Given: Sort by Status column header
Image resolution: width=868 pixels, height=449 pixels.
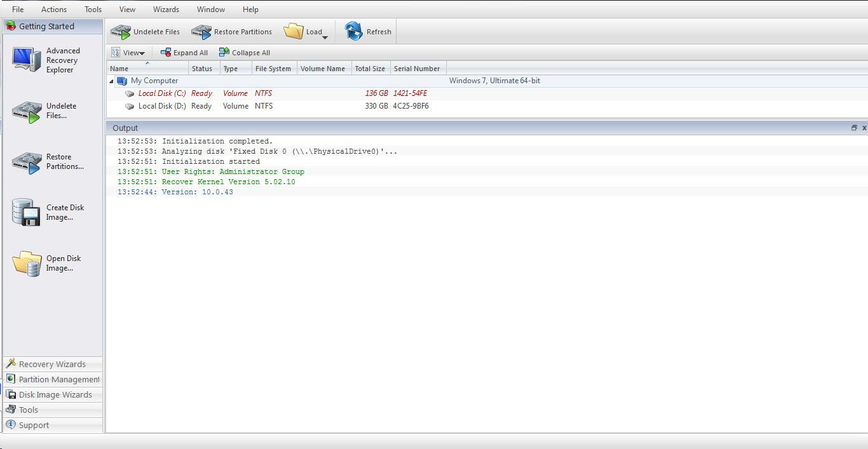Looking at the screenshot, I should (x=205, y=69).
